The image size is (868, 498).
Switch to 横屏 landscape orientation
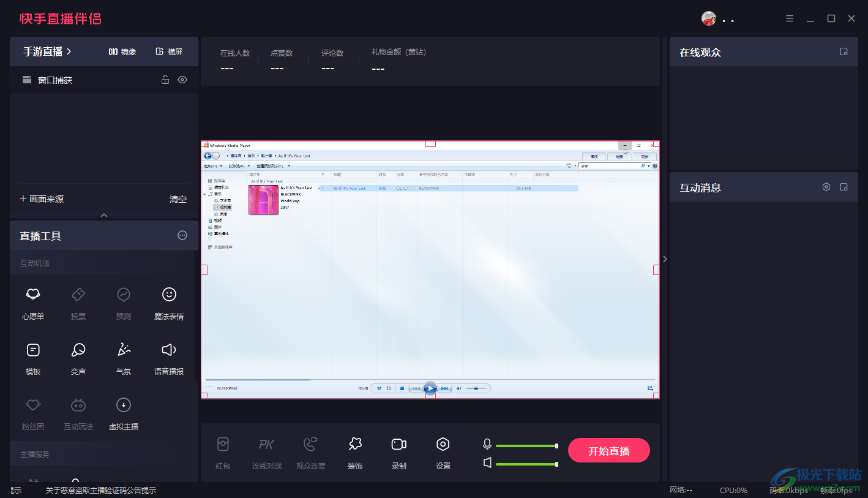[x=170, y=51]
